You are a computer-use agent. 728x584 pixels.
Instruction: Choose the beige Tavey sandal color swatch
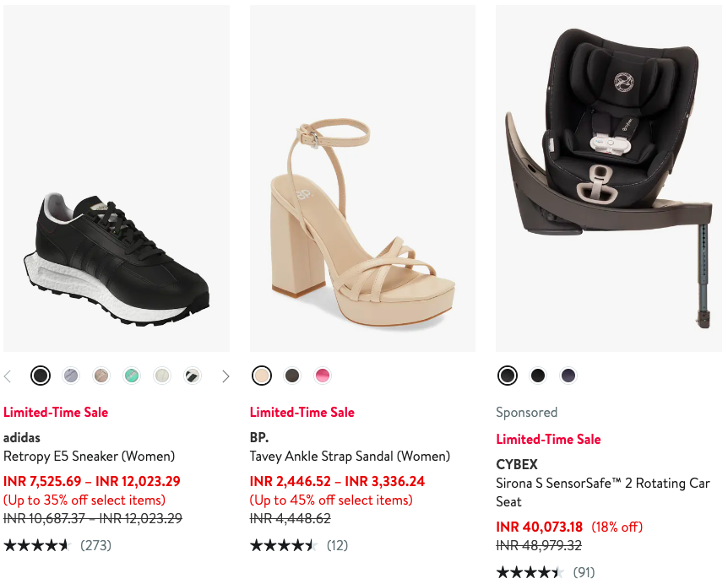click(x=262, y=376)
